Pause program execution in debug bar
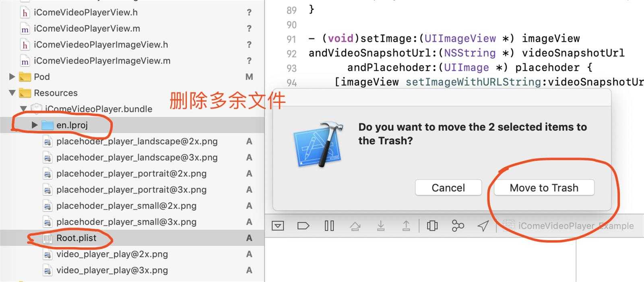The height and width of the screenshot is (282, 644). point(329,226)
